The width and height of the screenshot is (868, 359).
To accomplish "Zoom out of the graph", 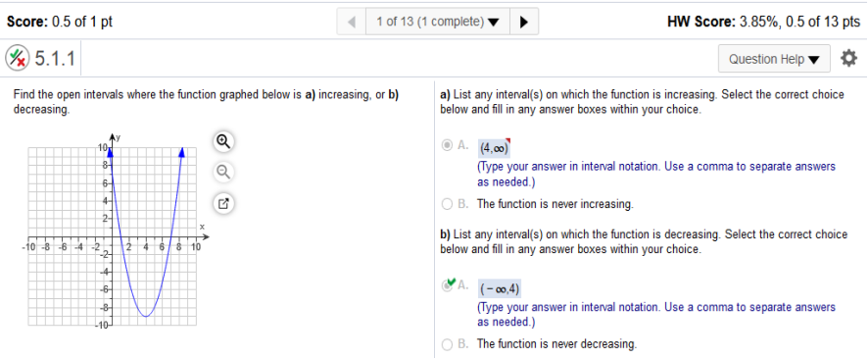I will 223,173.
